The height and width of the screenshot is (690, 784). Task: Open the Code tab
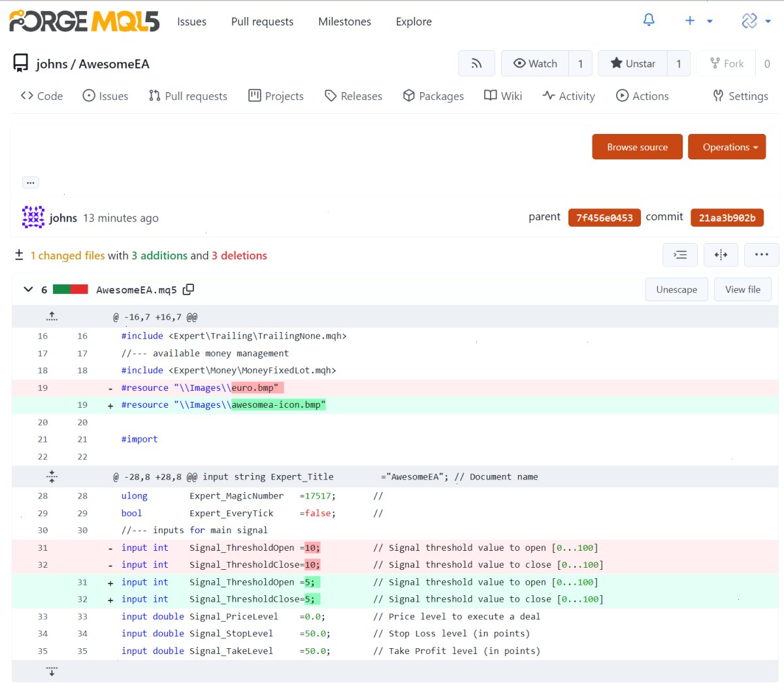[42, 96]
